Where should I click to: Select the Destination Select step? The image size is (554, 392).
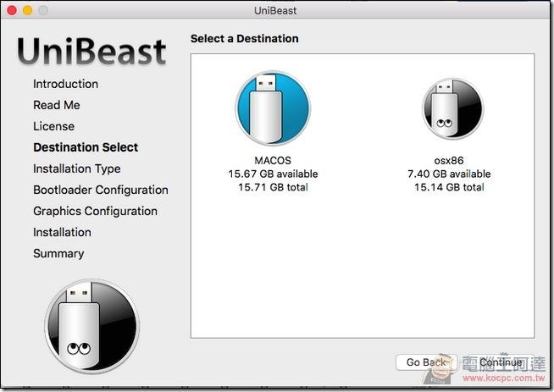coord(85,147)
